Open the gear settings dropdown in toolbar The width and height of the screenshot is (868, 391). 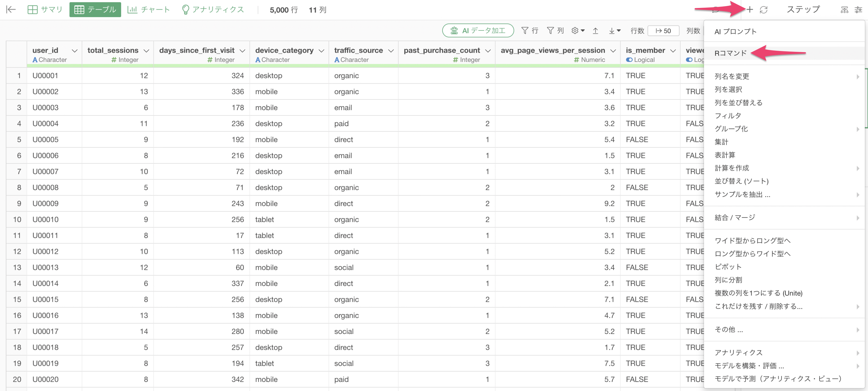(x=578, y=31)
